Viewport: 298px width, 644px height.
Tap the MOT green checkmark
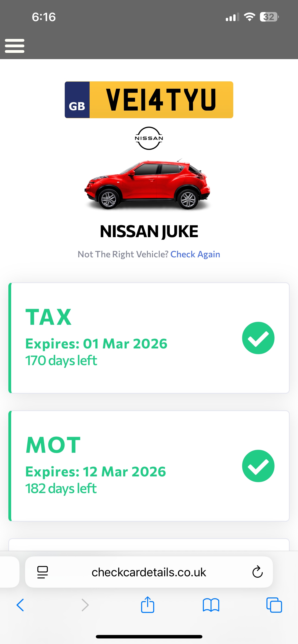pyautogui.click(x=258, y=466)
